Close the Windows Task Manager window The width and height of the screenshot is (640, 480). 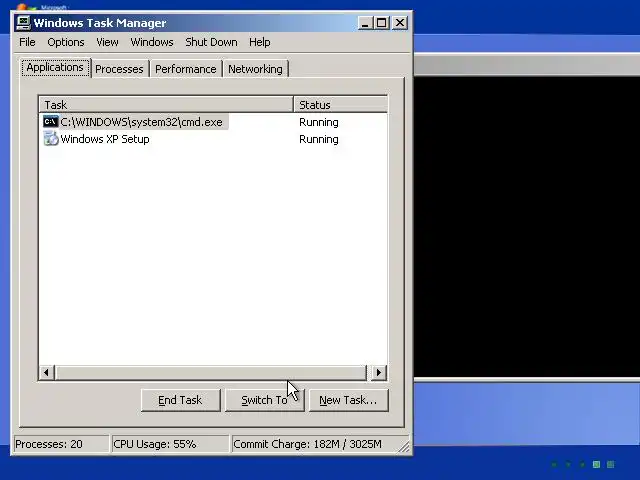pos(400,23)
